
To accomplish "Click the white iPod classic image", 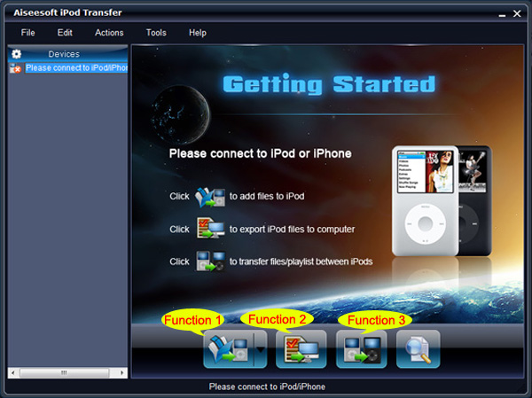I will [x=425, y=200].
